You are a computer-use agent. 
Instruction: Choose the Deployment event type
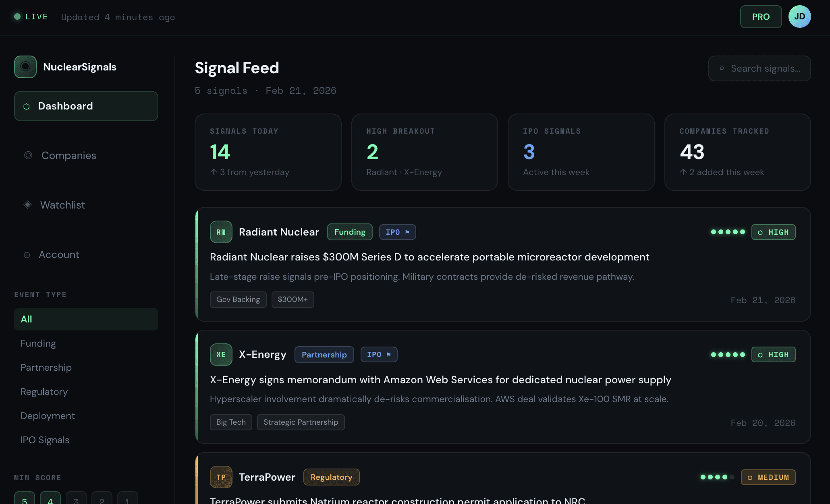click(48, 415)
